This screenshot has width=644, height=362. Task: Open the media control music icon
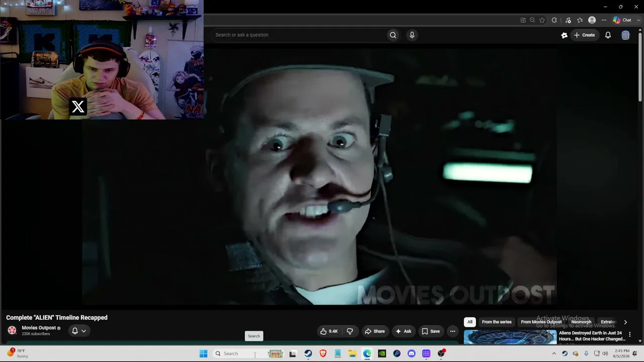(568, 20)
